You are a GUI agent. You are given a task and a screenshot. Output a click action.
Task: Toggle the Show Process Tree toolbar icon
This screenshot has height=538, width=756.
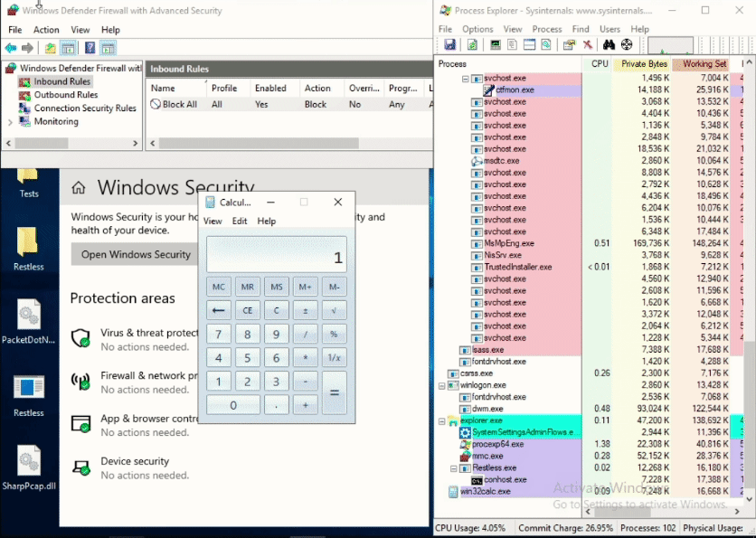pyautogui.click(x=512, y=45)
